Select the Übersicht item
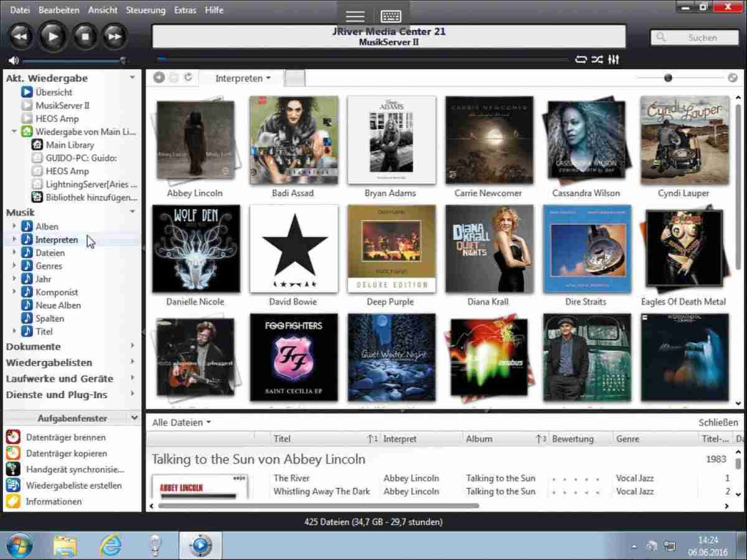 54,92
